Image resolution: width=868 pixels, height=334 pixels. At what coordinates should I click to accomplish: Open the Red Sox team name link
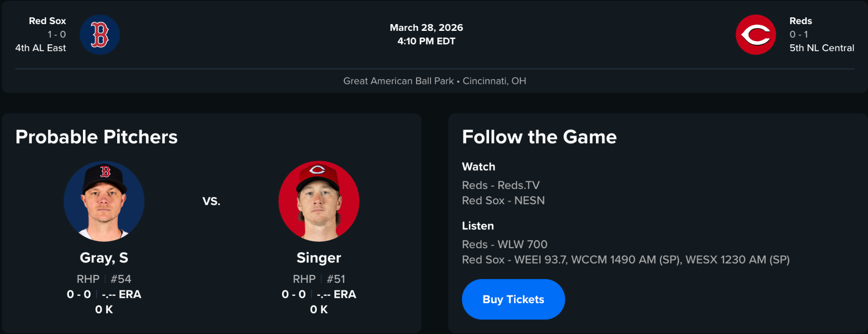(47, 21)
